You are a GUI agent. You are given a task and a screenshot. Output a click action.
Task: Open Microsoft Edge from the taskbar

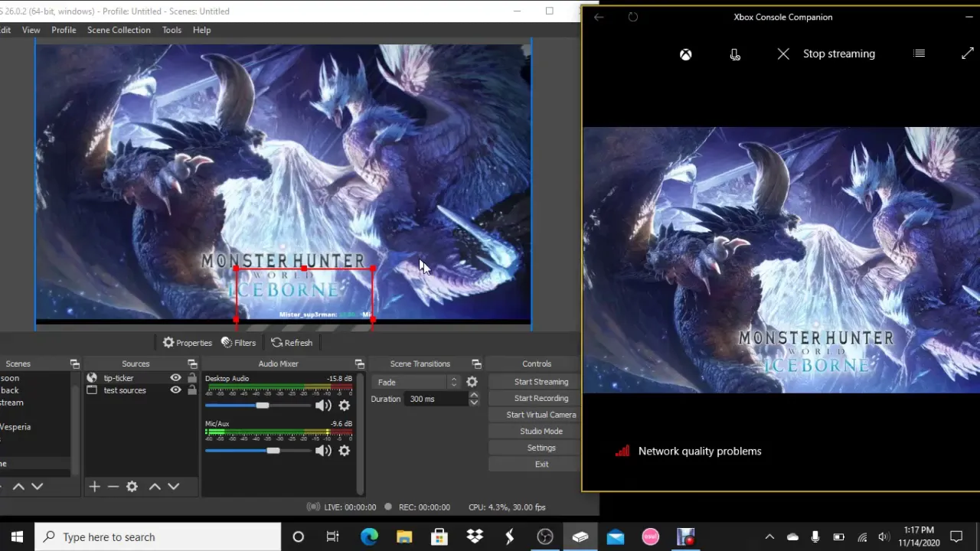click(369, 537)
